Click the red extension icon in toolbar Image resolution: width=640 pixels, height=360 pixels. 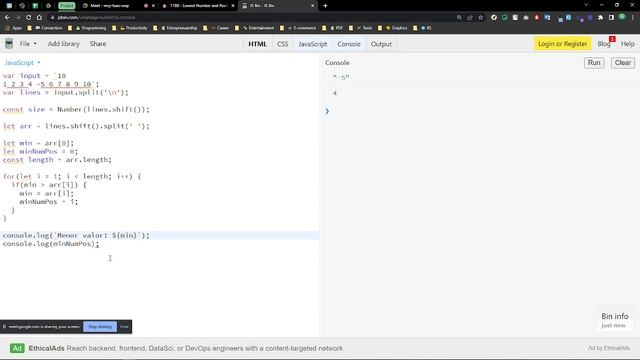click(x=537, y=18)
